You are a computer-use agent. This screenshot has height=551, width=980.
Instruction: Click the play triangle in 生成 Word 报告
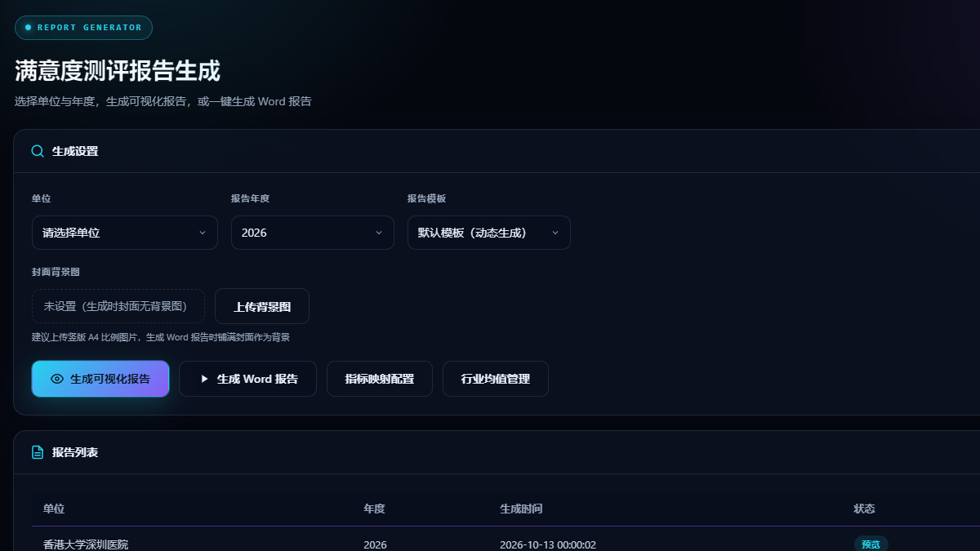pos(204,379)
